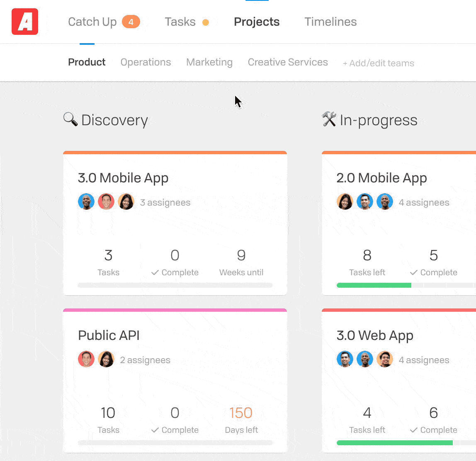476x461 pixels.
Task: Click the 10 Tasks count on Public API
Action: click(x=108, y=420)
